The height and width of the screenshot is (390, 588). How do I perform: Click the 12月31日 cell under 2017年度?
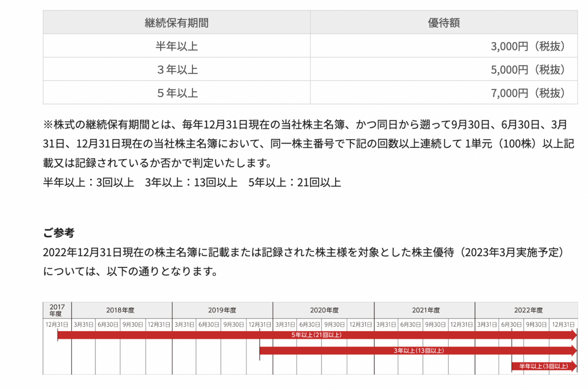tap(57, 324)
